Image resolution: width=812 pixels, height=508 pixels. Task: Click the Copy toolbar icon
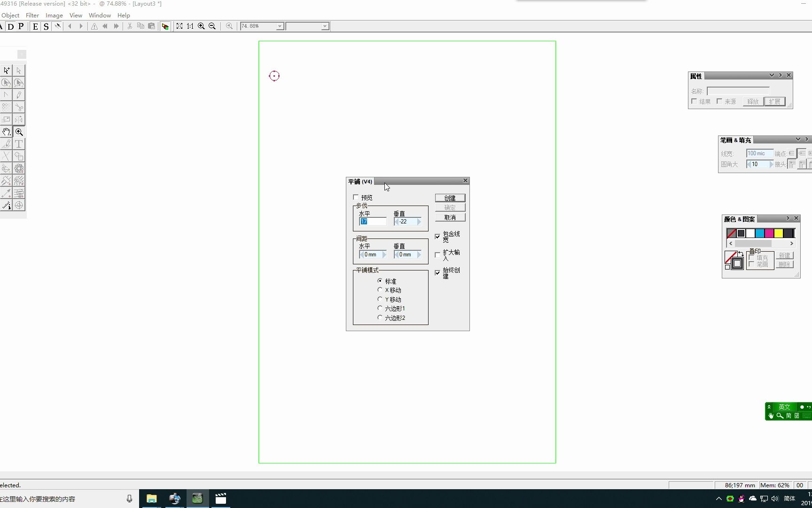141,26
